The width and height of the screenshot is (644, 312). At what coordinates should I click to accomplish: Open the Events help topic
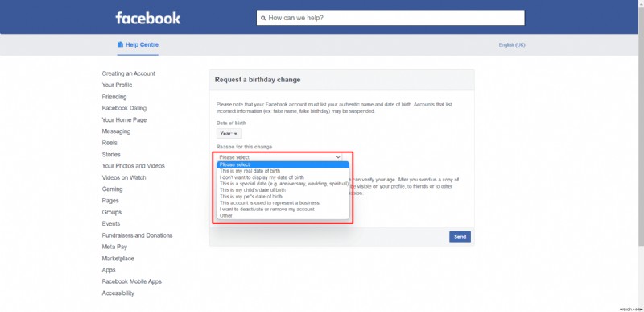(111, 223)
